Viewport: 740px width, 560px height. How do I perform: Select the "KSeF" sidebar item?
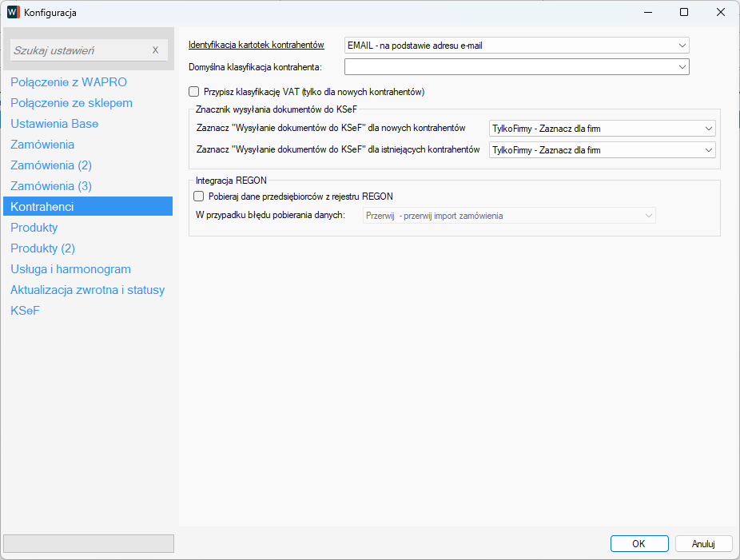pos(25,311)
